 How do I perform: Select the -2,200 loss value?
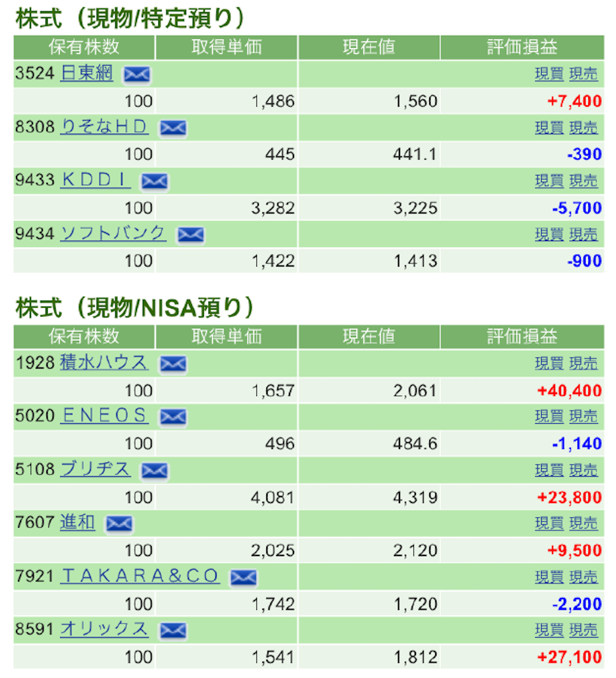pos(577,605)
